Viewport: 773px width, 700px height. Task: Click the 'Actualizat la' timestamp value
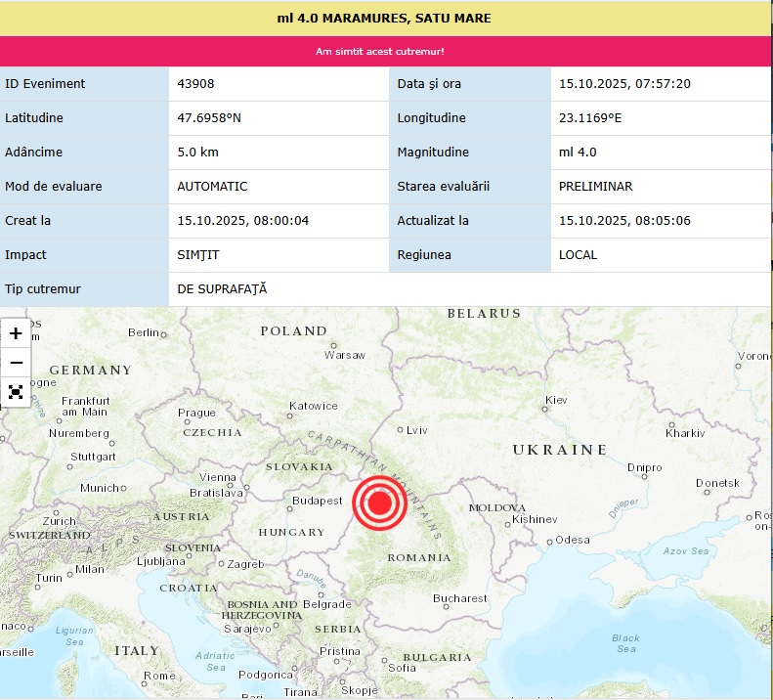tap(624, 221)
